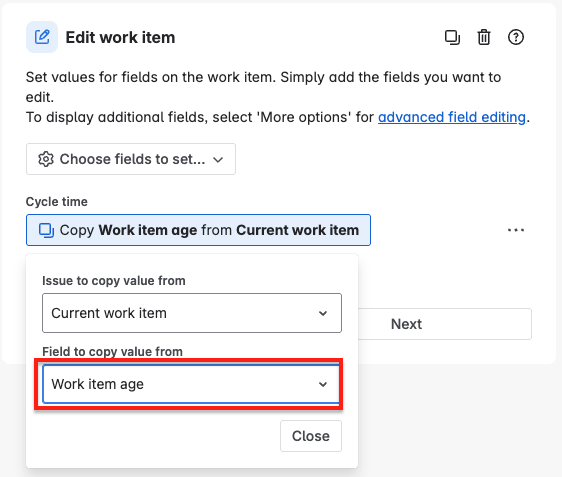The image size is (562, 477).
Task: Delete the component with the trash icon
Action: tap(484, 37)
